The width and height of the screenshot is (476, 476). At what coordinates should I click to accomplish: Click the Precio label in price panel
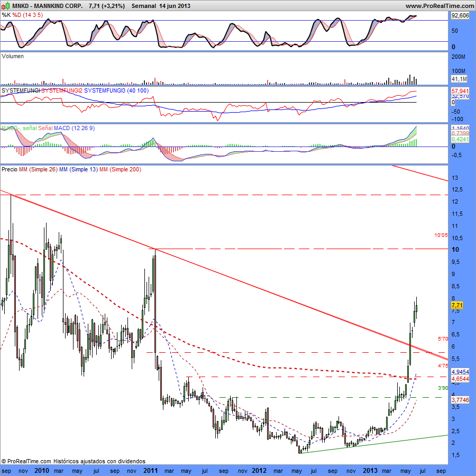click(10, 169)
